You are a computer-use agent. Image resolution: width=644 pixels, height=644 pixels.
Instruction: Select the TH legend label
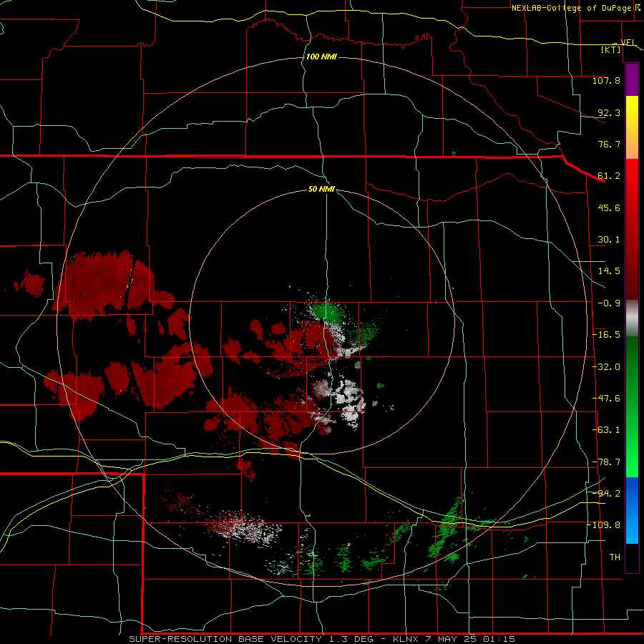pyautogui.click(x=615, y=557)
